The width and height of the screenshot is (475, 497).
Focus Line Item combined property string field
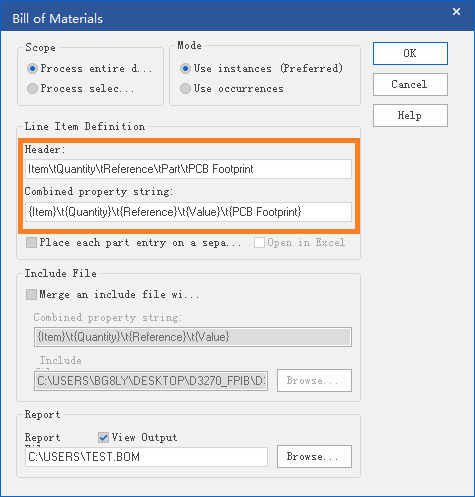point(188,212)
